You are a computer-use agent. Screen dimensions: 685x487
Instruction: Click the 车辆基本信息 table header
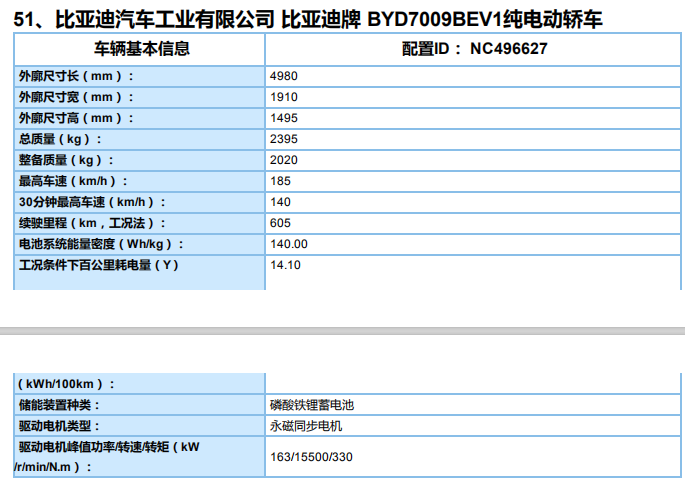[141, 48]
